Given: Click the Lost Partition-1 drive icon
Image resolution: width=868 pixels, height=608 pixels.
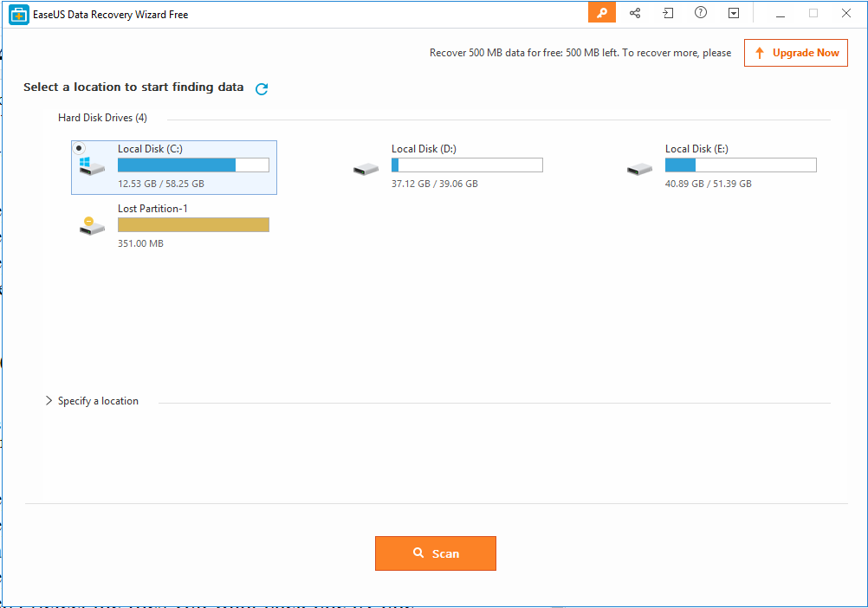Looking at the screenshot, I should pos(92,224).
